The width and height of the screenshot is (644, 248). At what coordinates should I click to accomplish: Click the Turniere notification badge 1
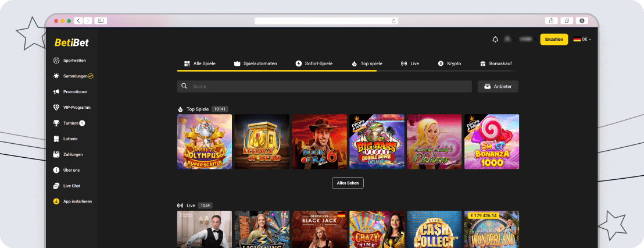[82, 123]
